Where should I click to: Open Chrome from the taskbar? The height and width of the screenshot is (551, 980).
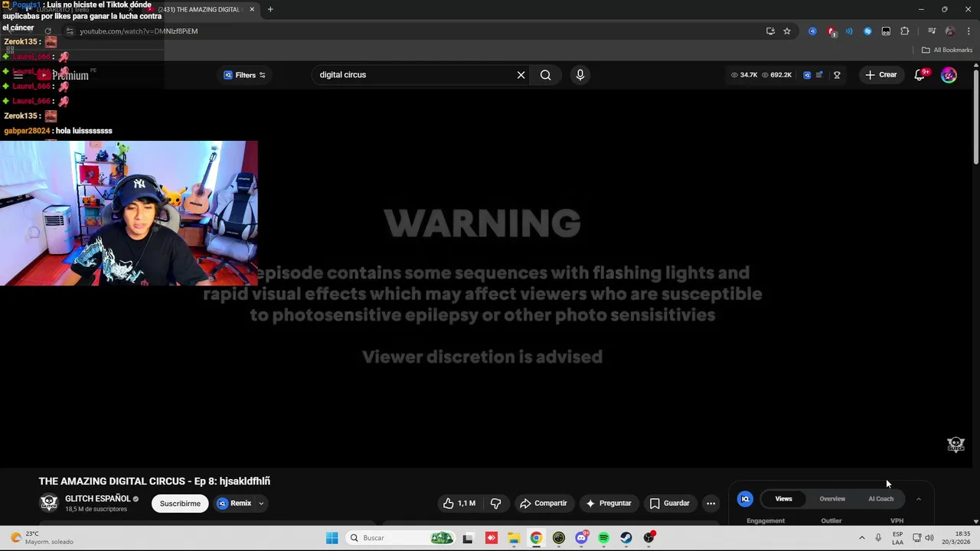pyautogui.click(x=536, y=538)
